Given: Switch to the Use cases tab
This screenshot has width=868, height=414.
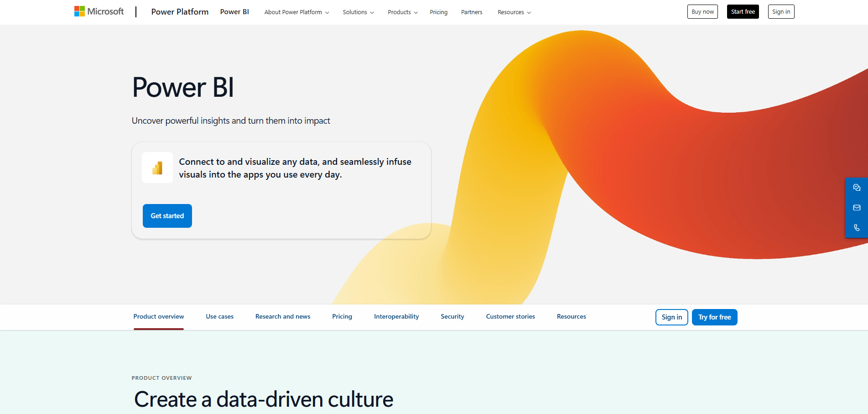Looking at the screenshot, I should (219, 316).
